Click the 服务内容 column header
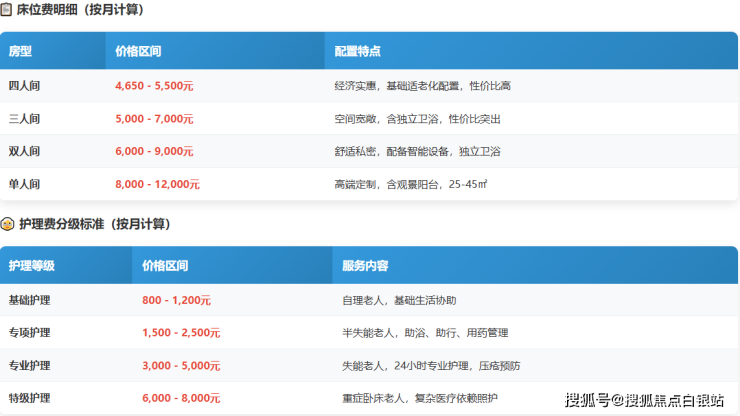 (365, 266)
